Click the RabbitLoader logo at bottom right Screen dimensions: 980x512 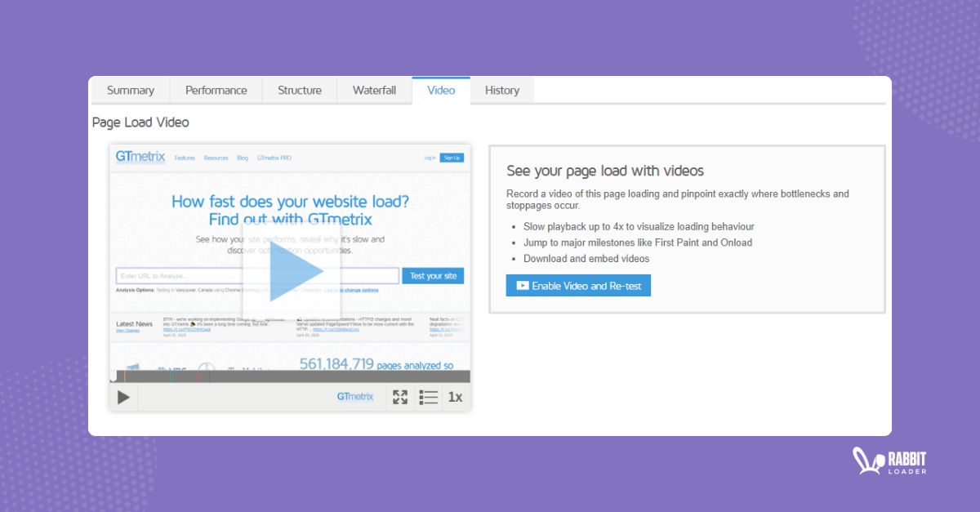(x=889, y=461)
